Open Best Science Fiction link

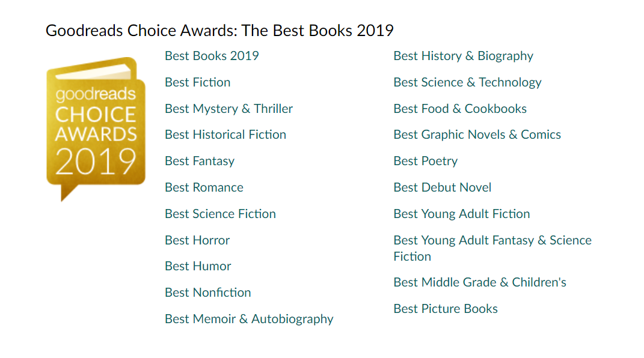[220, 214]
